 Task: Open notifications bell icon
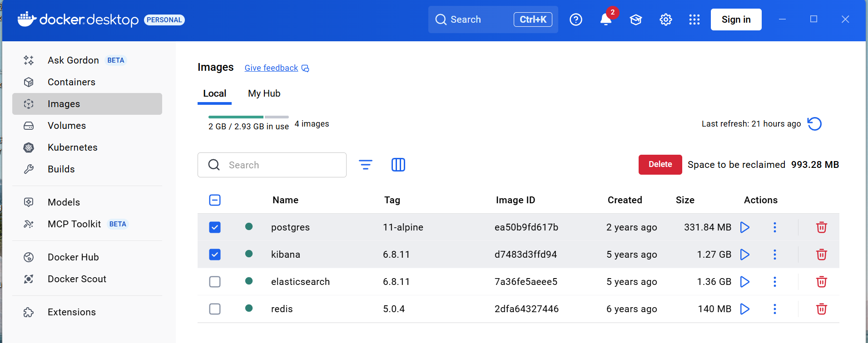pos(606,20)
